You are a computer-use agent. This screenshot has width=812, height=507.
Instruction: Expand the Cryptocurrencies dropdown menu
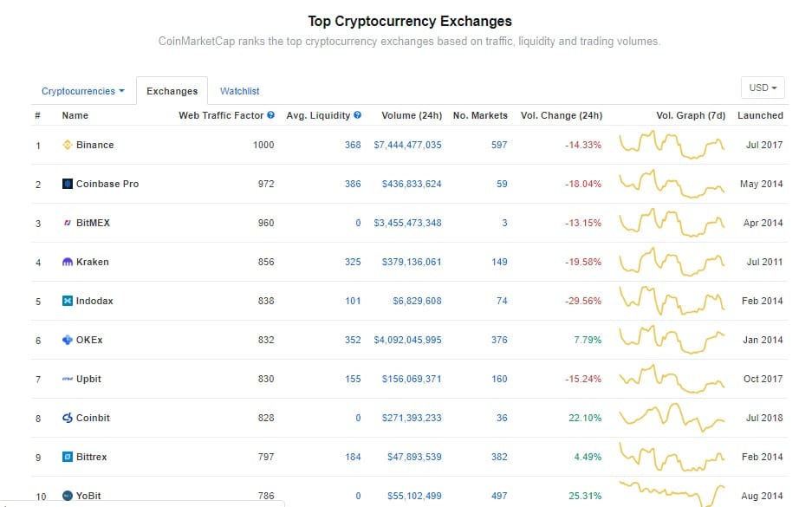(82, 91)
